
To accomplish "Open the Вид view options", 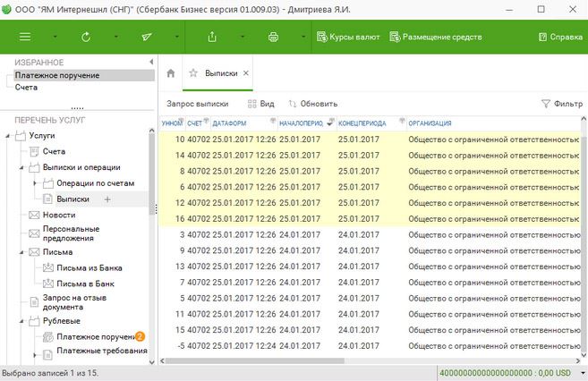I will coord(261,104).
